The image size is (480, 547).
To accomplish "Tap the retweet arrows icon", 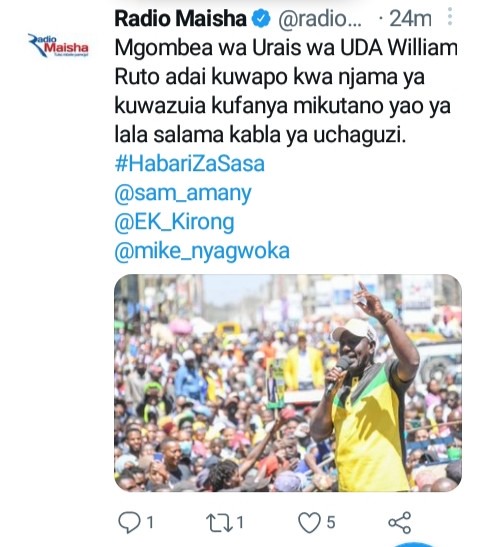I will 219,523.
